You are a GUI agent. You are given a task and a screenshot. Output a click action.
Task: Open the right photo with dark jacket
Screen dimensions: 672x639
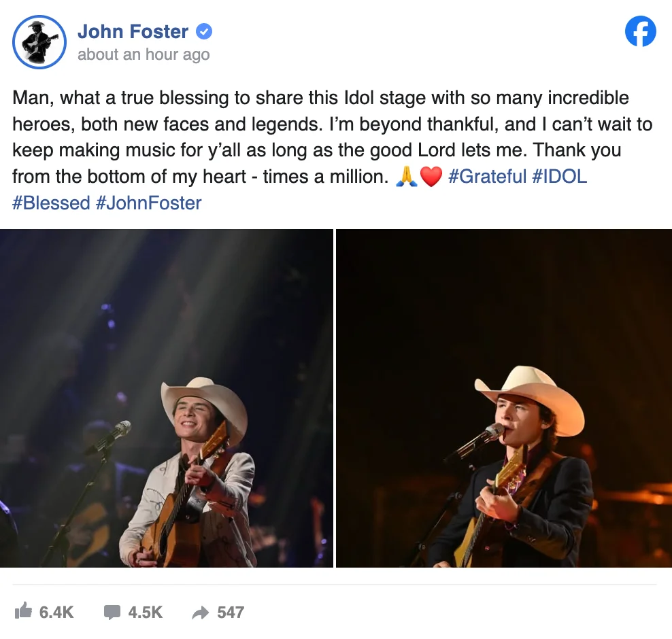pos(504,398)
